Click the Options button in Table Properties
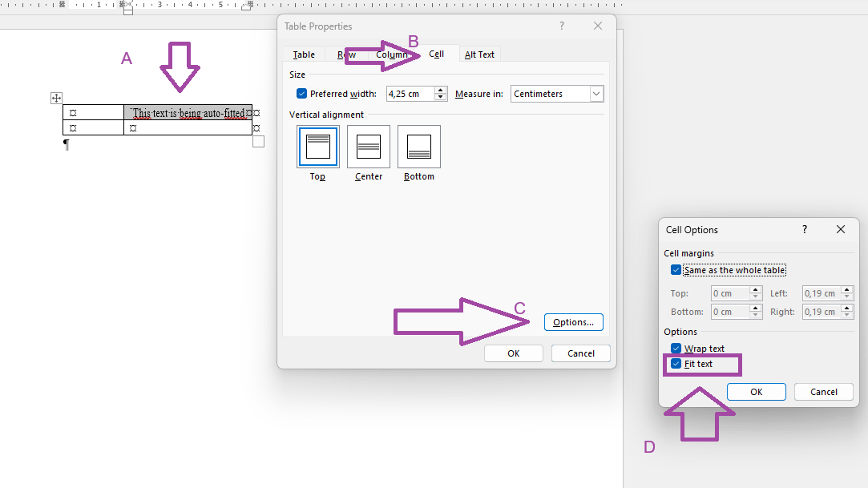 tap(573, 321)
